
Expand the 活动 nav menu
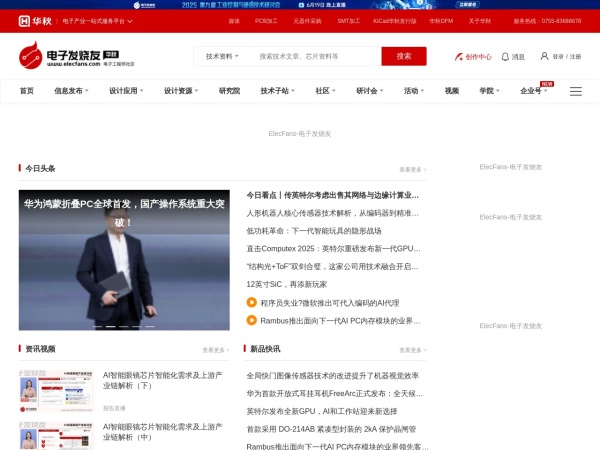(x=414, y=91)
